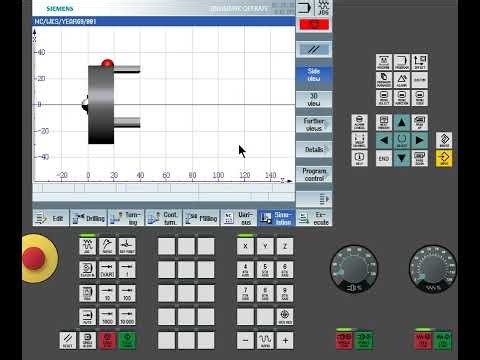Click the minus direction key

(245, 340)
